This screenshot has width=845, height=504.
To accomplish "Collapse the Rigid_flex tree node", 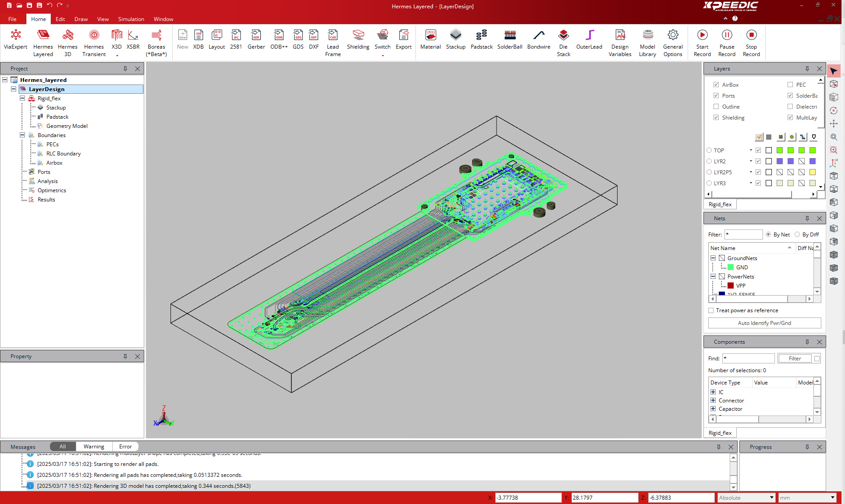I will (x=22, y=98).
